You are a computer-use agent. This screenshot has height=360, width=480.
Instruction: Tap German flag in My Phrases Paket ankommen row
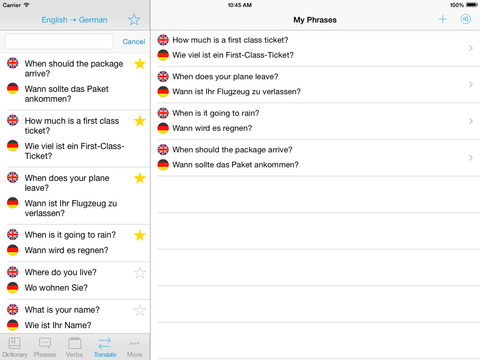tap(163, 165)
